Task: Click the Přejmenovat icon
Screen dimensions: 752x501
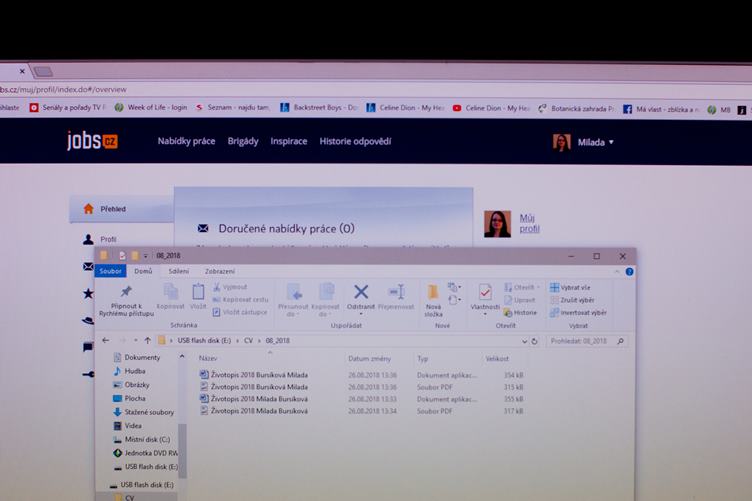Action: 397,291
